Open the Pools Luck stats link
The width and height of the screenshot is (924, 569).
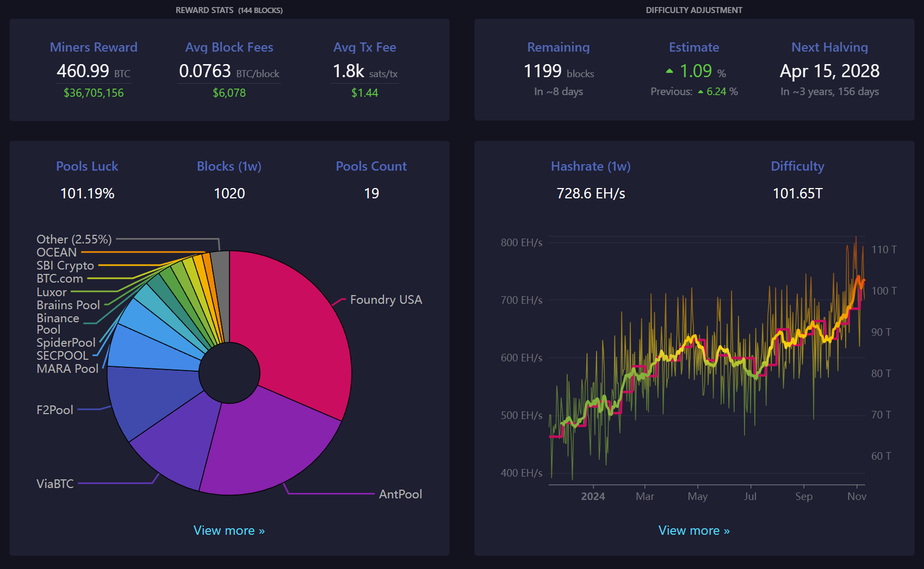[x=87, y=166]
